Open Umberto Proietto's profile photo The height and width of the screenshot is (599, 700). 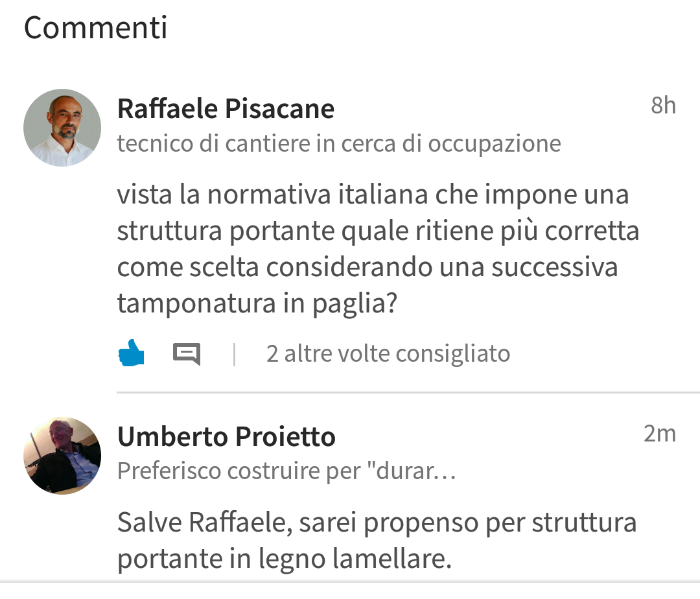62,456
